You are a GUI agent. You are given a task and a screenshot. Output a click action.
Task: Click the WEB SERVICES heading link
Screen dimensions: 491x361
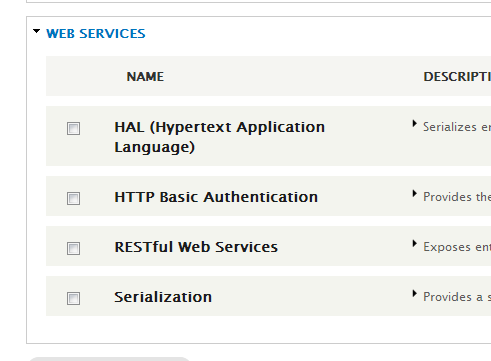click(x=96, y=34)
